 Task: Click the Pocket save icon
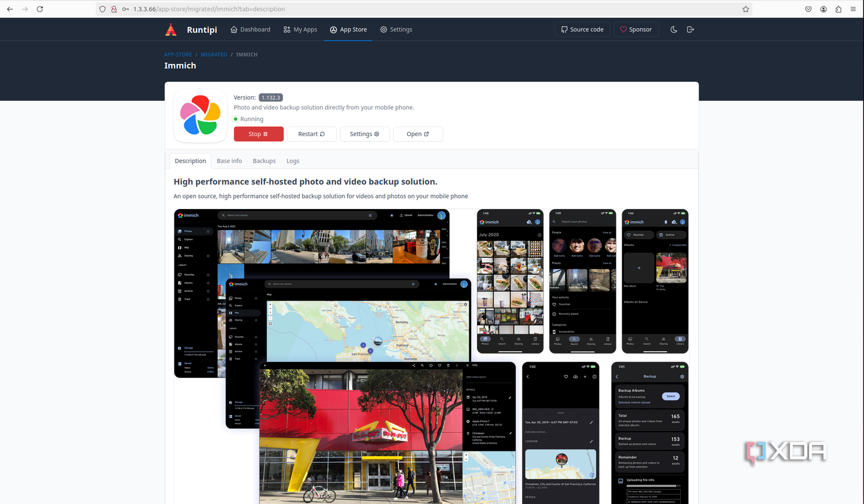tap(808, 9)
